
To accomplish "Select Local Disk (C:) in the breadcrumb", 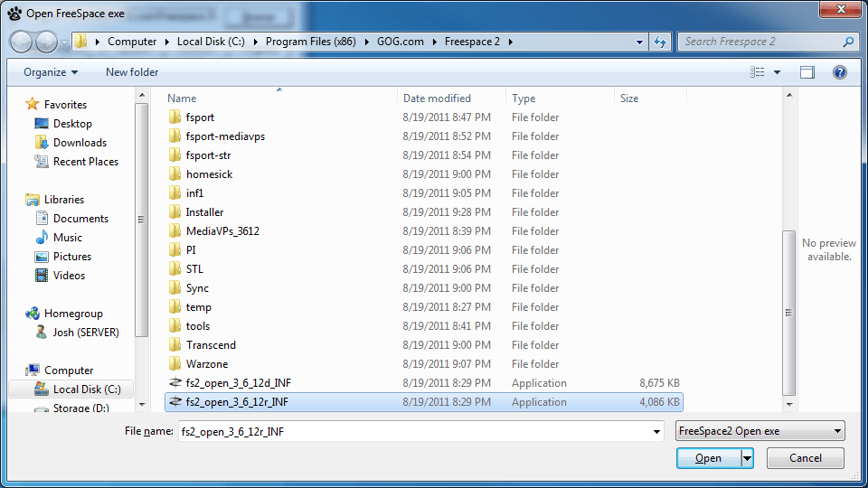I will tap(211, 42).
